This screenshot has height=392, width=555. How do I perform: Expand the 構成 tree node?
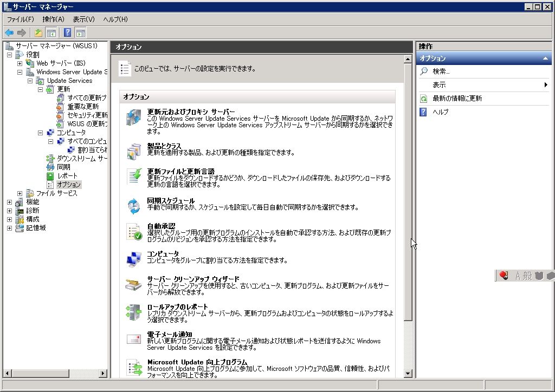(x=10, y=219)
